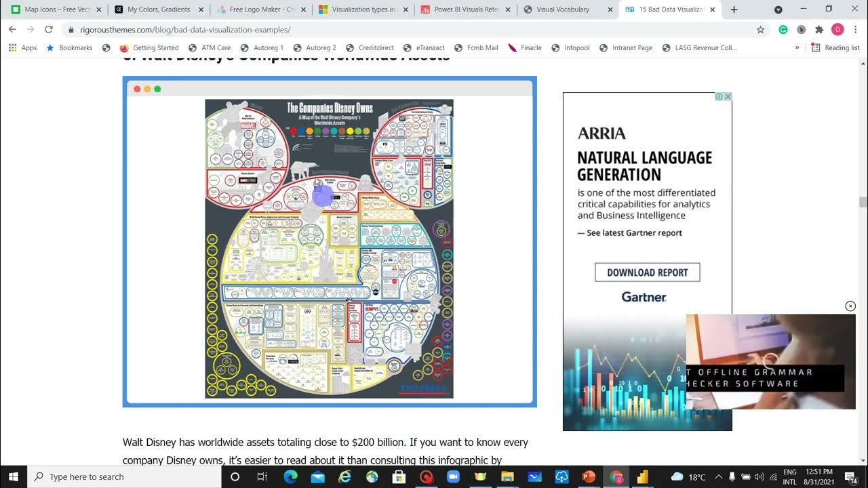View site information padlock icon
The height and width of the screenshot is (488, 868).
click(71, 30)
